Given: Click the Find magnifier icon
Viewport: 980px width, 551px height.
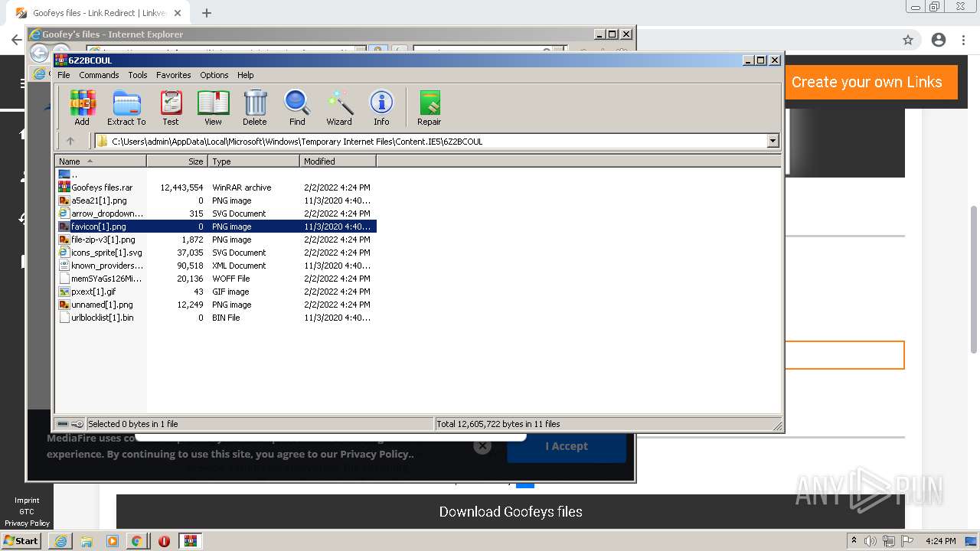Looking at the screenshot, I should pyautogui.click(x=297, y=107).
